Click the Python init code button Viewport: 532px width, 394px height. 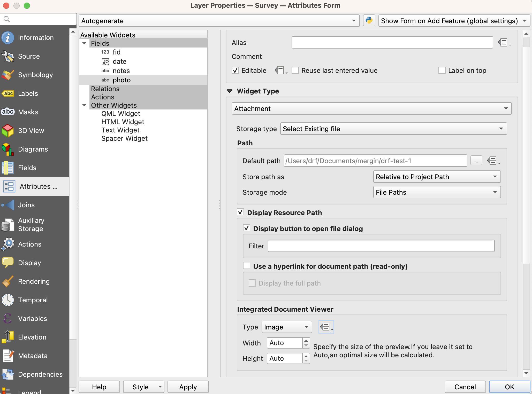(x=369, y=21)
